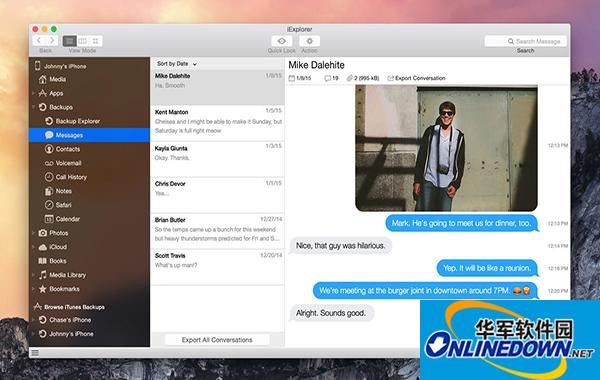Image resolution: width=600 pixels, height=380 pixels.
Task: Expand the Apps tree item
Action: click(33, 93)
